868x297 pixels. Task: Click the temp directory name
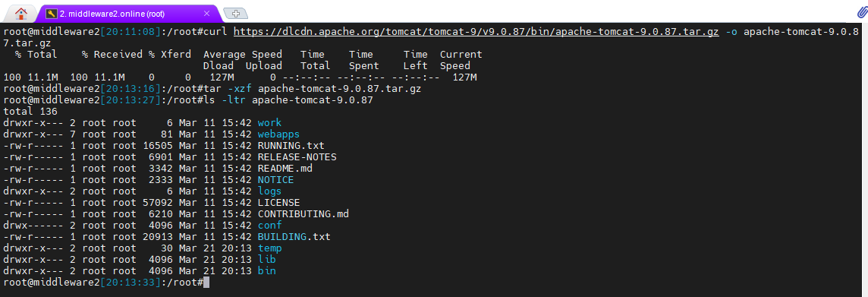click(x=269, y=248)
